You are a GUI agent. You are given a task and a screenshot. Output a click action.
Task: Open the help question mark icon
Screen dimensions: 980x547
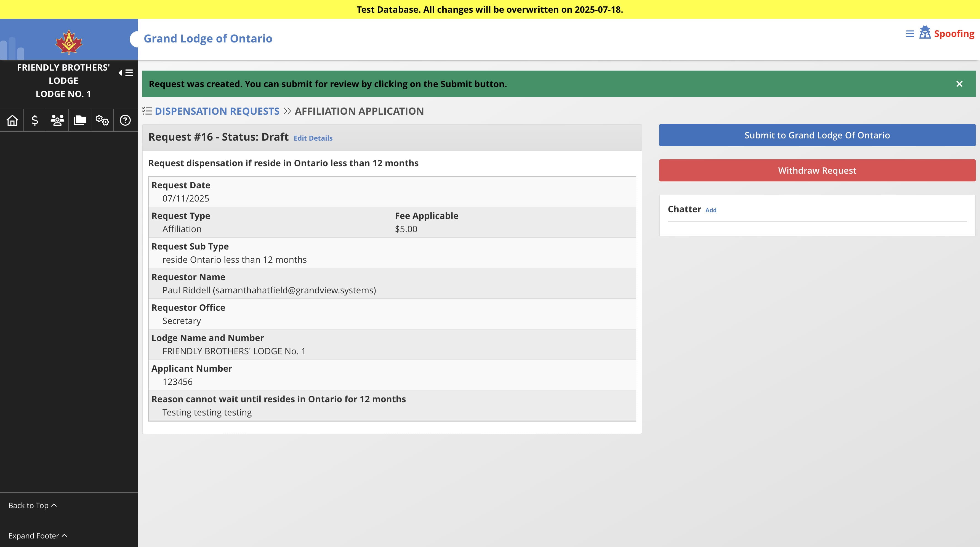pos(125,120)
